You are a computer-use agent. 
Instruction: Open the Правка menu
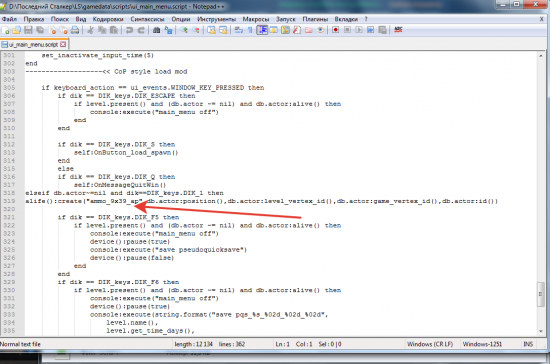(34, 19)
